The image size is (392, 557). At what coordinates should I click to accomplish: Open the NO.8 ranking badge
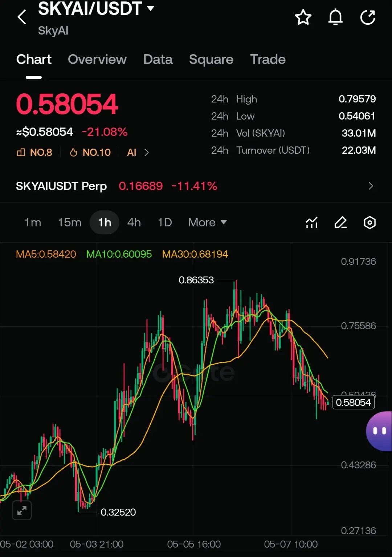(34, 152)
